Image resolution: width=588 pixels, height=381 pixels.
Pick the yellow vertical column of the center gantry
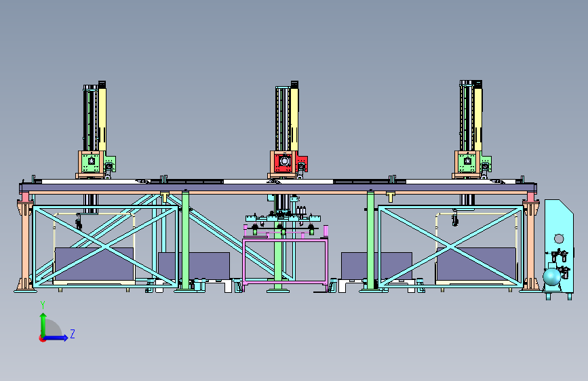point(294,119)
